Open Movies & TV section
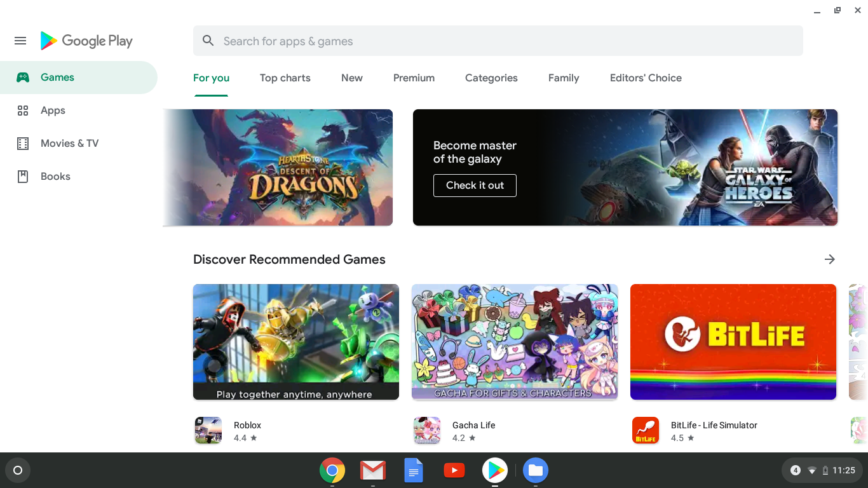Image resolution: width=868 pixels, height=488 pixels. point(69,144)
